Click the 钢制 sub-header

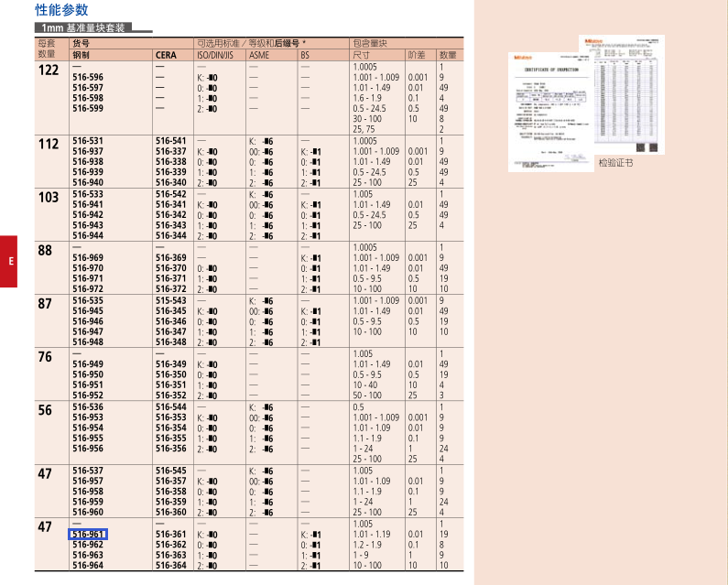(x=81, y=55)
